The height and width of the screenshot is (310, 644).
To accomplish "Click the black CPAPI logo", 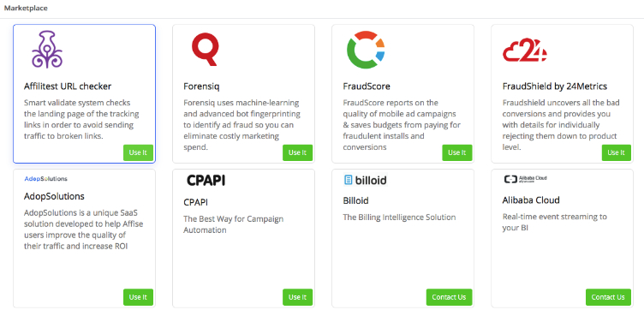I will (206, 180).
